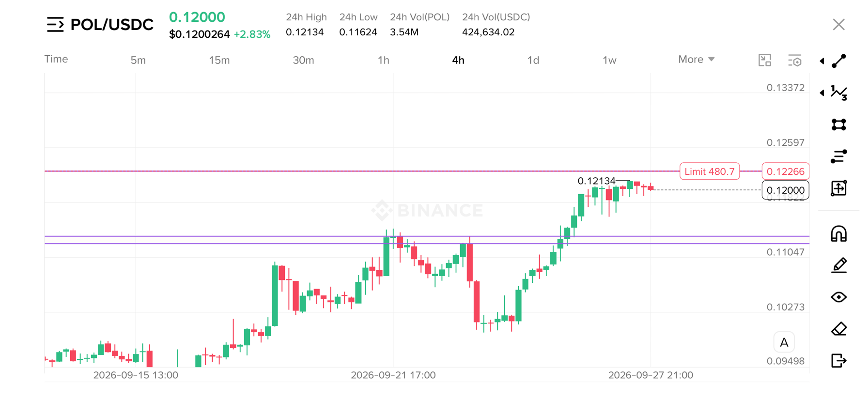Expand the More timeframes dropdown
This screenshot has width=868, height=401.
(x=697, y=60)
